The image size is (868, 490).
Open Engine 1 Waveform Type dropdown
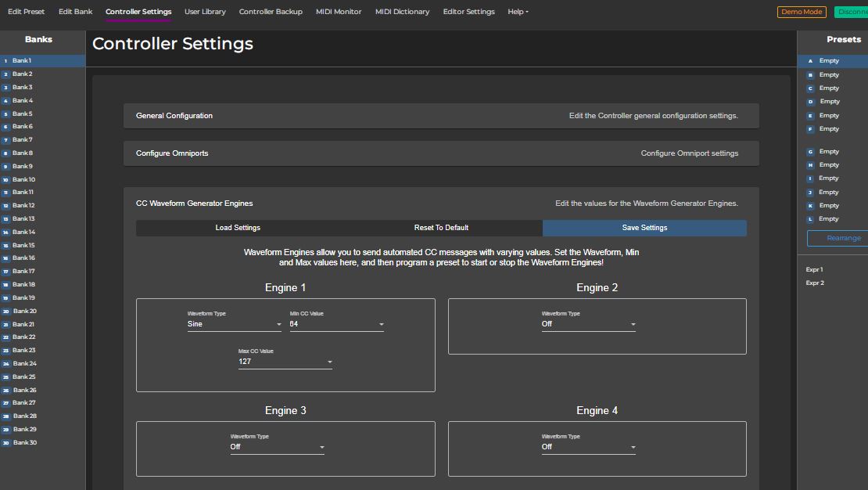click(x=234, y=324)
